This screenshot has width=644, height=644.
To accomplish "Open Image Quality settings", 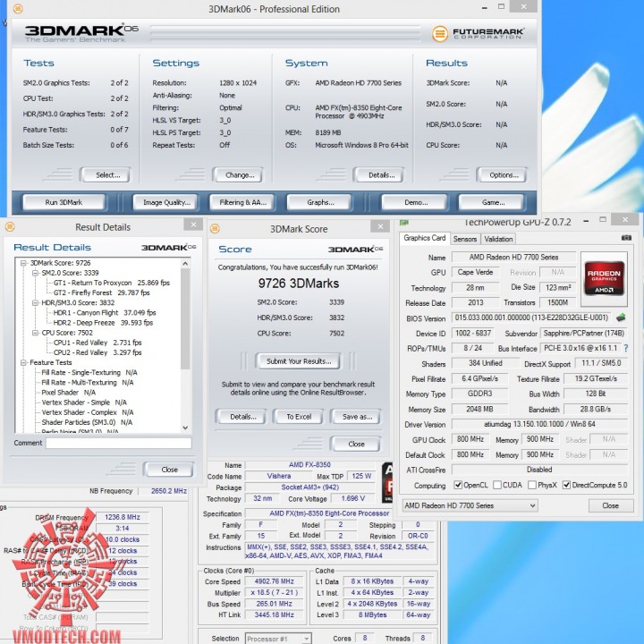I will (x=166, y=202).
